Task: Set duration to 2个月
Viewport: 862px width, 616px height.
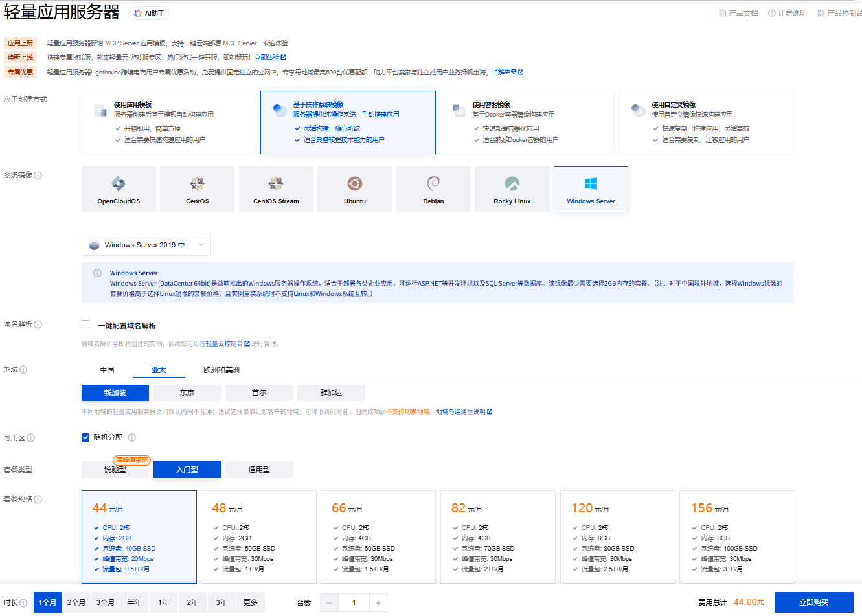Action: (x=76, y=602)
